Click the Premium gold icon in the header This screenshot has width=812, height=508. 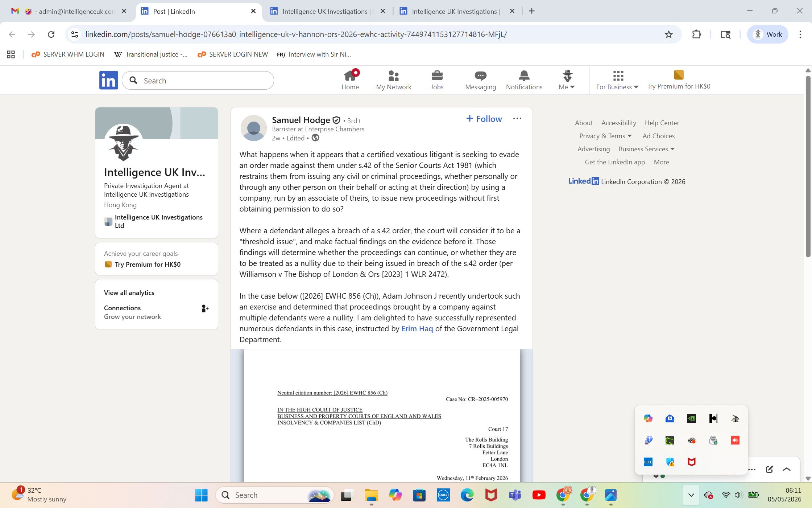tap(679, 75)
